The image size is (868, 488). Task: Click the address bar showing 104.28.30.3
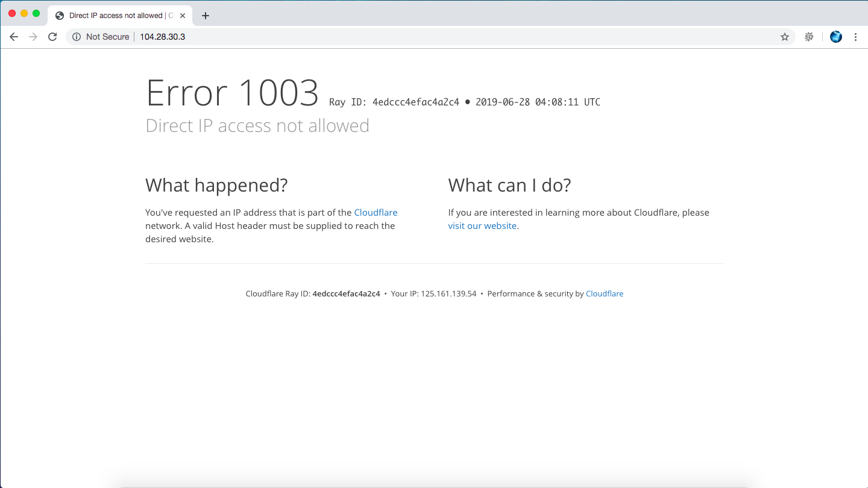tap(422, 37)
